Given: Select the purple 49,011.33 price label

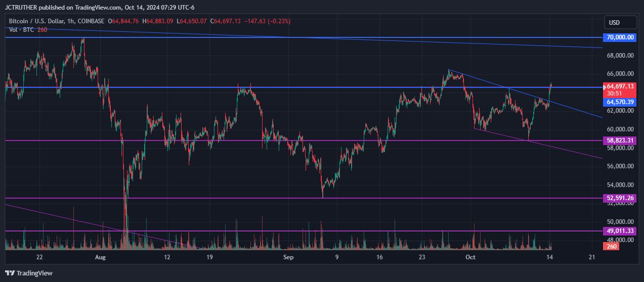Looking at the screenshot, I should click(x=619, y=231).
